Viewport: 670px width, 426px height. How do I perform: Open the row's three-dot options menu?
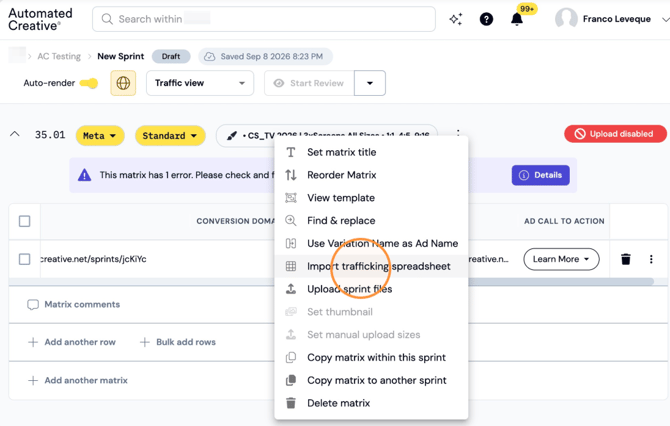[651, 259]
